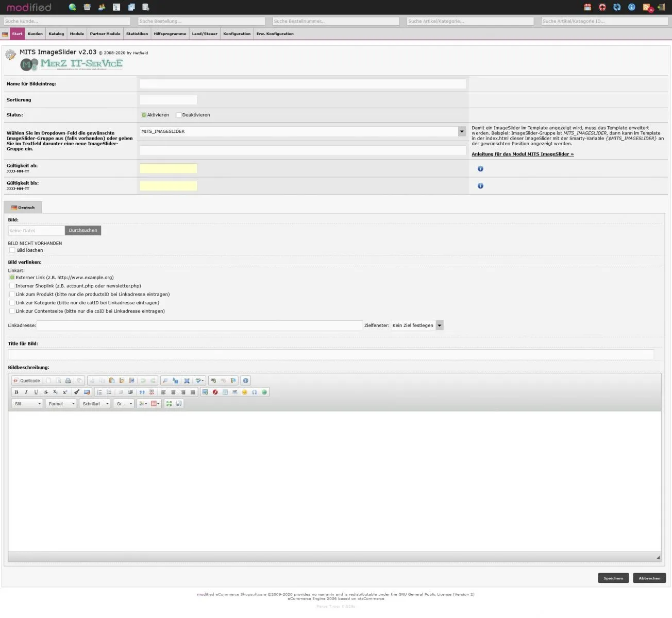The width and height of the screenshot is (672, 618).
Task: Click Abbrechen button
Action: pyautogui.click(x=649, y=578)
